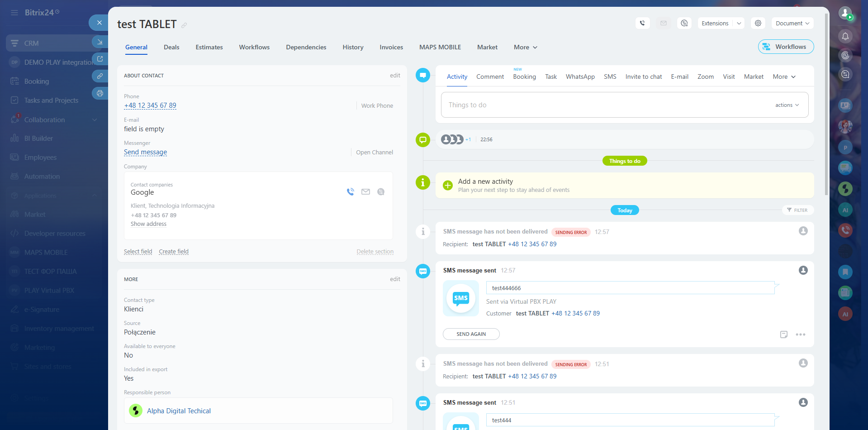Open the Document dropdown menu
The image size is (868, 430).
[792, 23]
